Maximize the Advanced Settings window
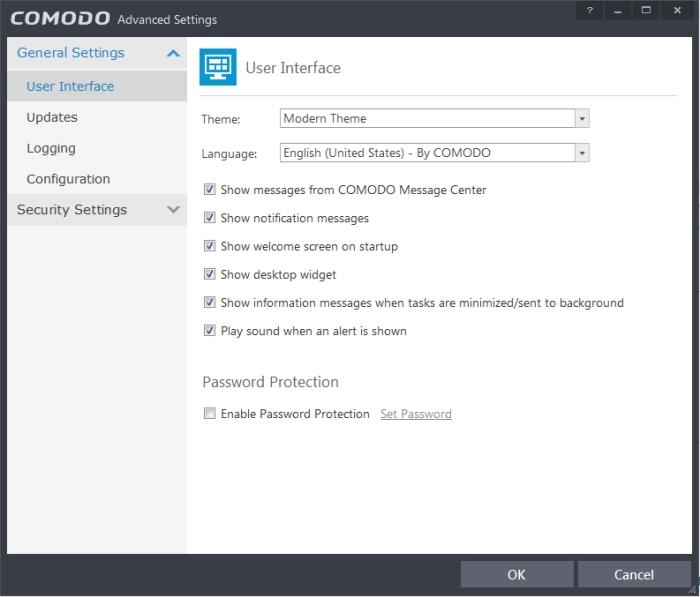The image size is (700, 597). pos(646,10)
